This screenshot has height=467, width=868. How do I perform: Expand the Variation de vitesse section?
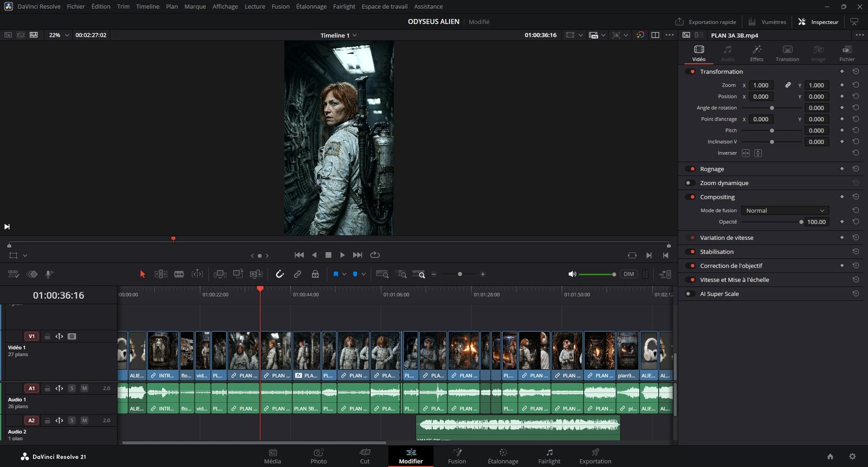[x=726, y=238]
